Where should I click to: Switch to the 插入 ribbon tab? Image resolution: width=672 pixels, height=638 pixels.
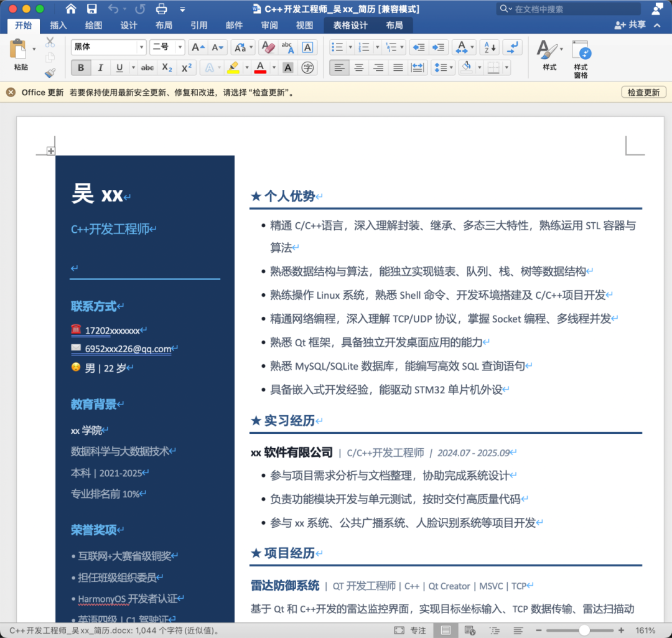(x=58, y=26)
